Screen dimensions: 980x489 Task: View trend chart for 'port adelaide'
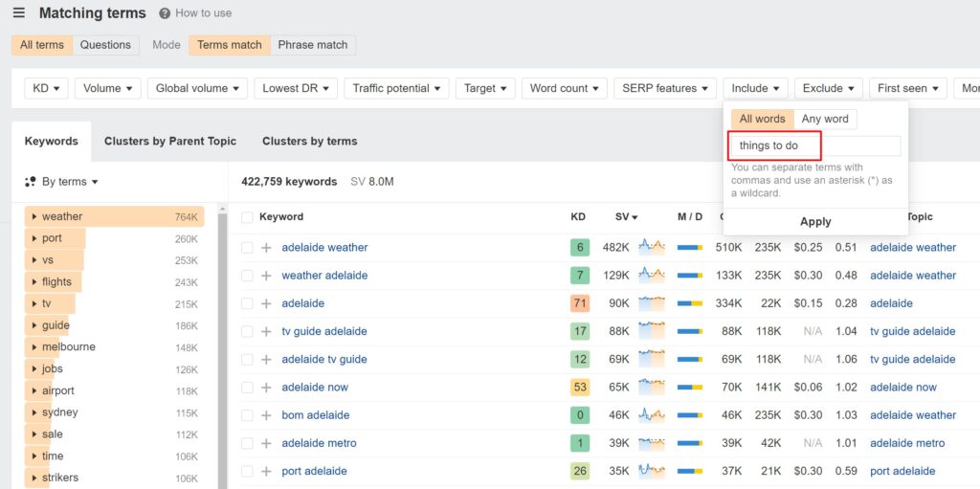(651, 471)
